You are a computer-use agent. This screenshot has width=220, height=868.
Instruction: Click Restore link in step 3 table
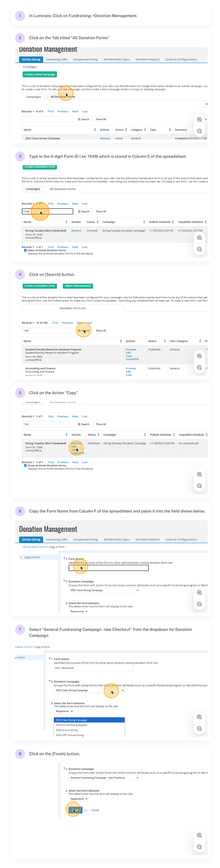[76, 231]
